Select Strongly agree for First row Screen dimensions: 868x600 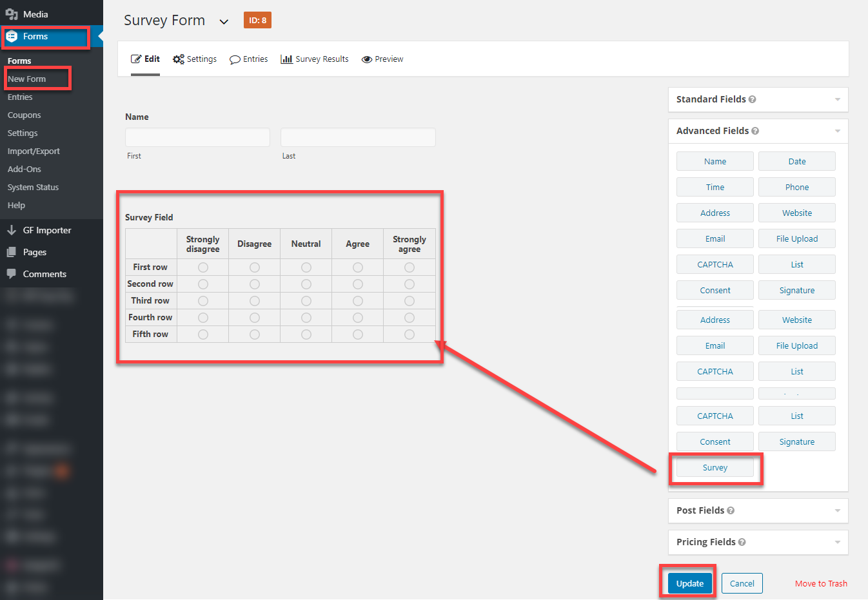click(409, 267)
